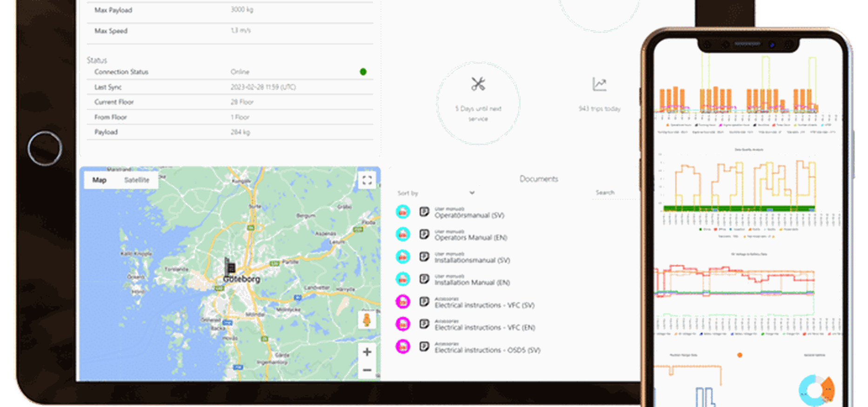Open Electrical instructions - VFC (SV)
This screenshot has width=868, height=407.
tap(484, 305)
